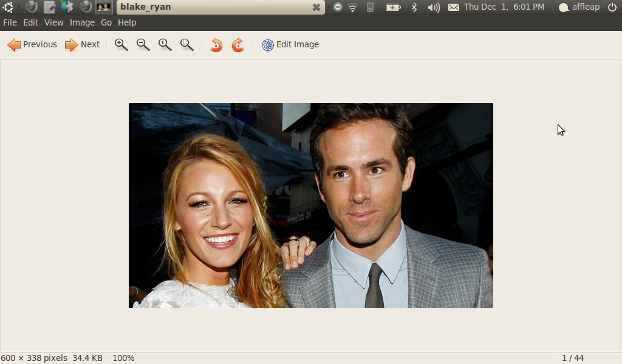Open the Edit menu

[30, 22]
